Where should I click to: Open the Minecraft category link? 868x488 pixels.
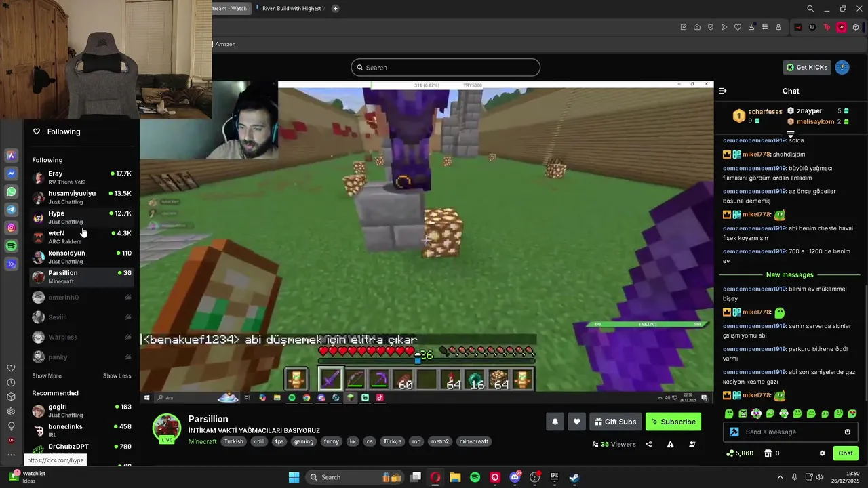203,441
